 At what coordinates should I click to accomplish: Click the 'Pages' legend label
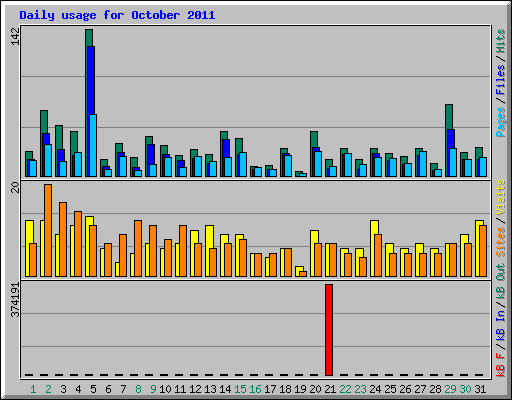pos(500,122)
